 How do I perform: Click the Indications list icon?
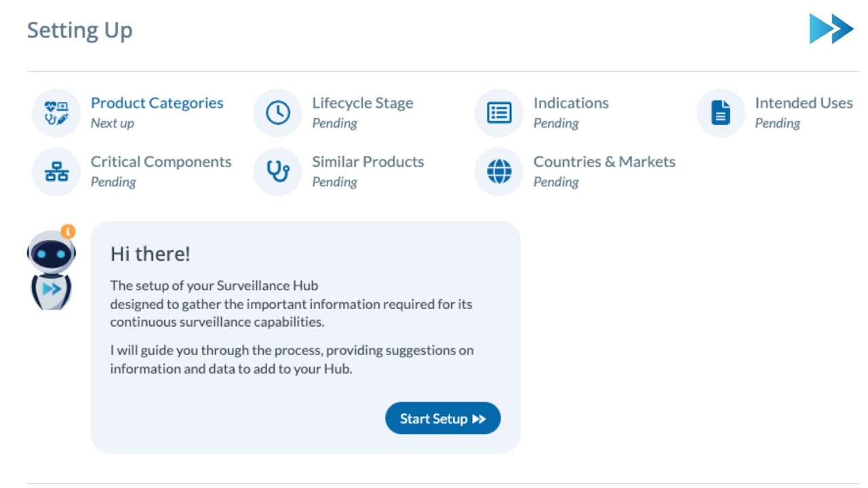pyautogui.click(x=499, y=113)
